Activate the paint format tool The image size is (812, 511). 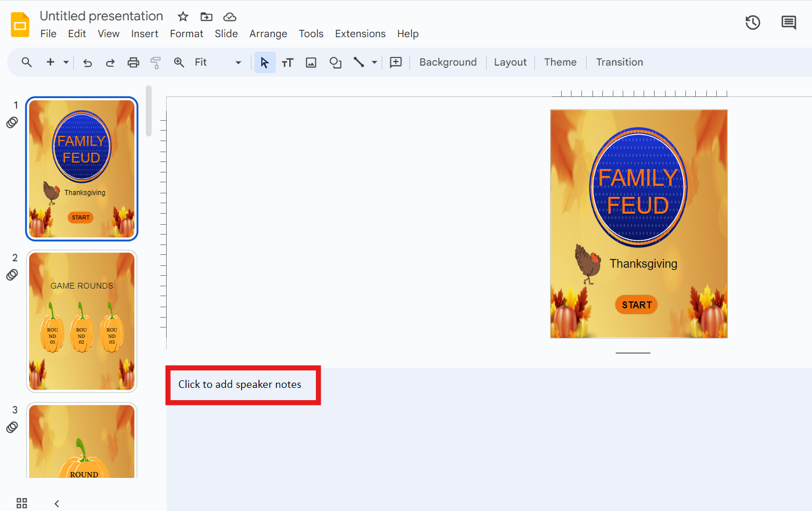(156, 62)
